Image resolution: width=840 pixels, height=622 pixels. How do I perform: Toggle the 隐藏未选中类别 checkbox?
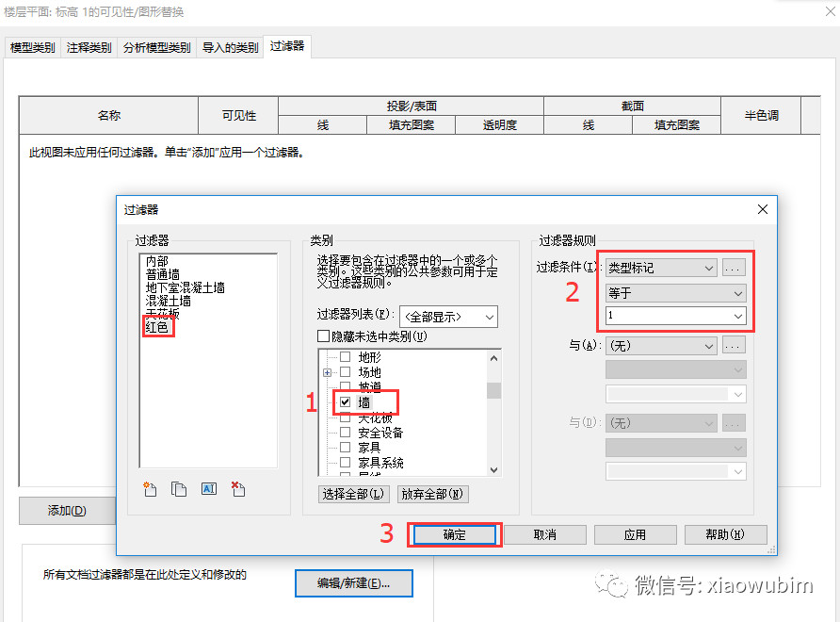pyautogui.click(x=323, y=336)
